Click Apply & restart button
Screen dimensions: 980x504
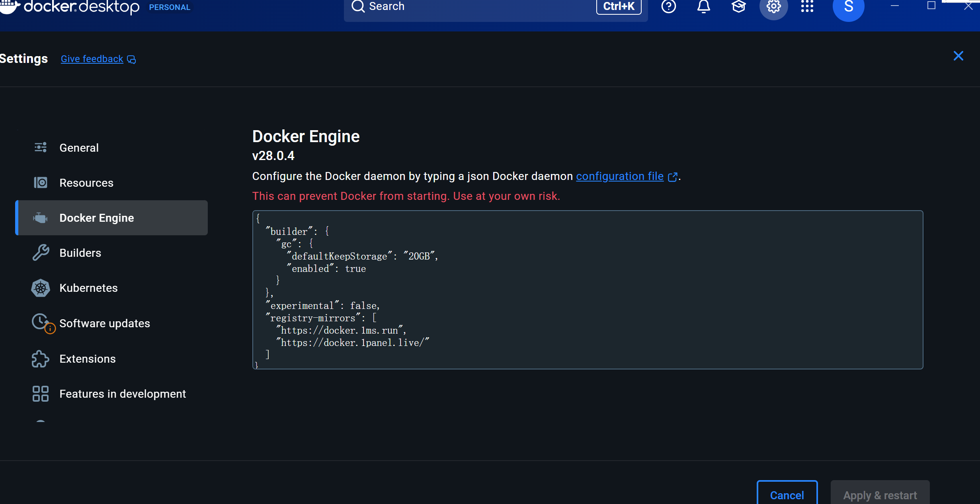tap(880, 495)
